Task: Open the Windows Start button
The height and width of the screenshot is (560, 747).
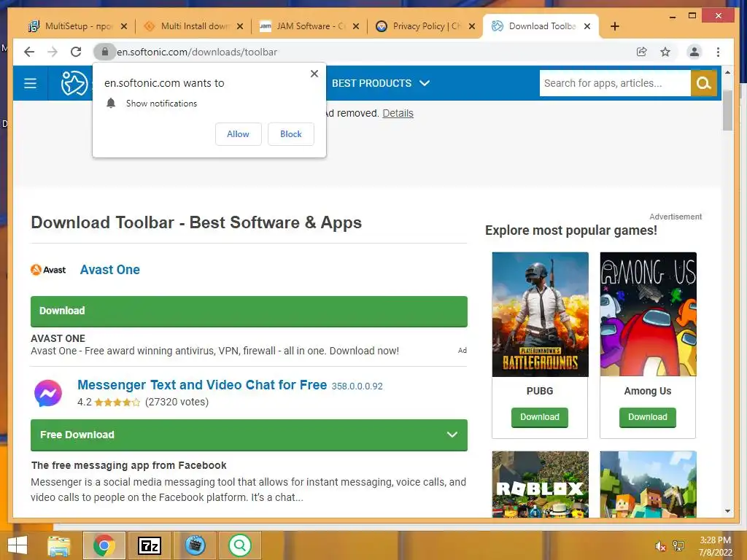Action: [18, 545]
